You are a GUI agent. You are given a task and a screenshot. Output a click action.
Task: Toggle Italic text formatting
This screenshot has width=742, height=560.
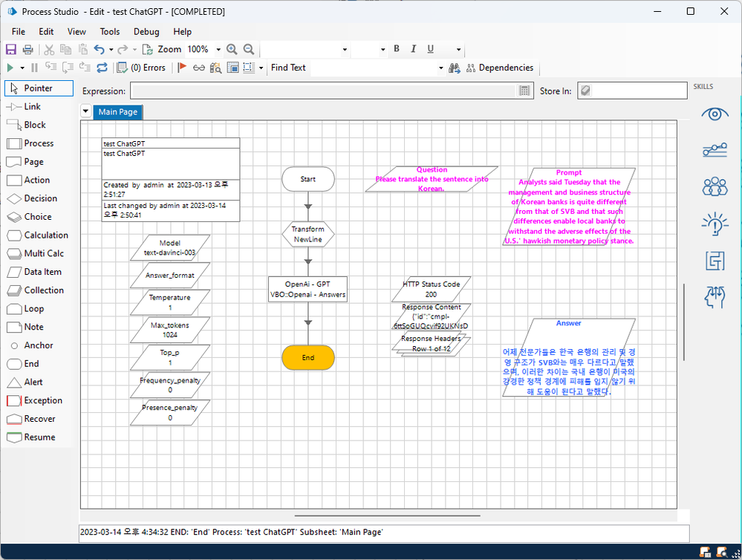pyautogui.click(x=414, y=49)
